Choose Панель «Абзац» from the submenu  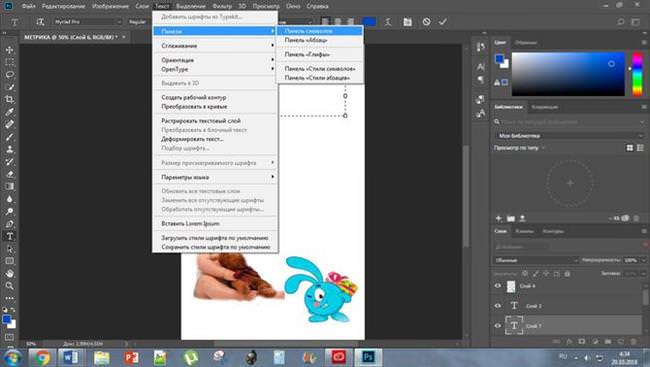pyautogui.click(x=320, y=40)
